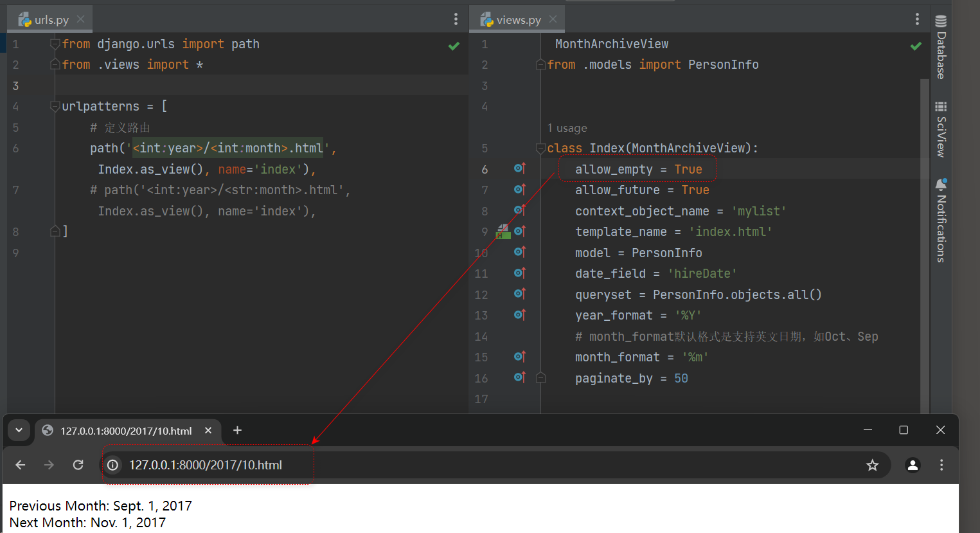This screenshot has height=533, width=980.
Task: Close the 127.0.0.1 browser tab
Action: tap(208, 430)
